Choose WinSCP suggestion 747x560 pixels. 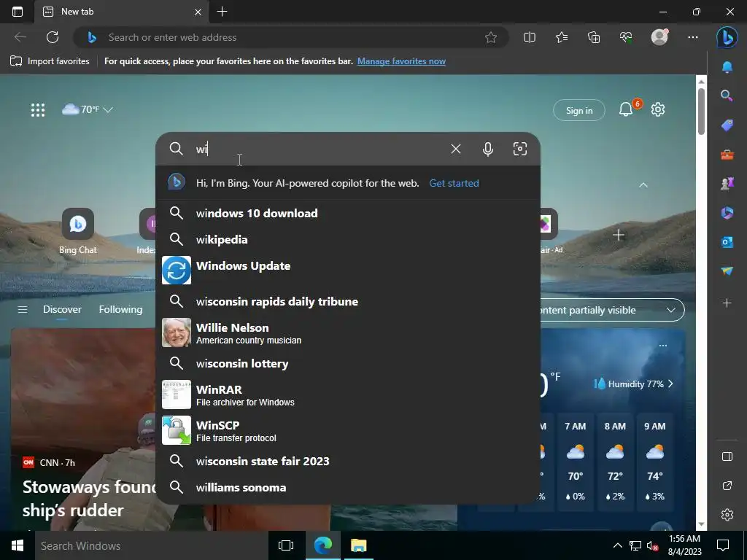348,430
